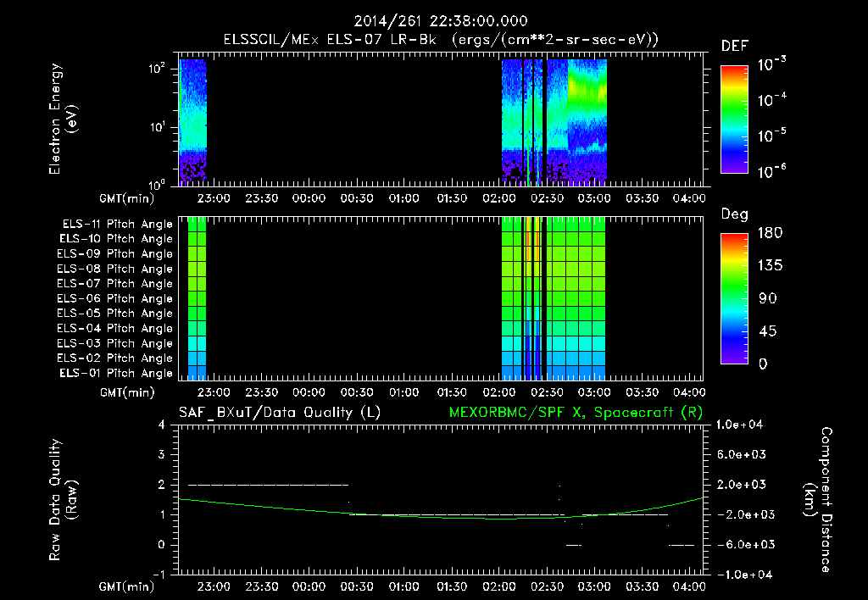Click the 03:00 tick under the pitch angle panel
This screenshot has width=868, height=600.
[x=594, y=393]
